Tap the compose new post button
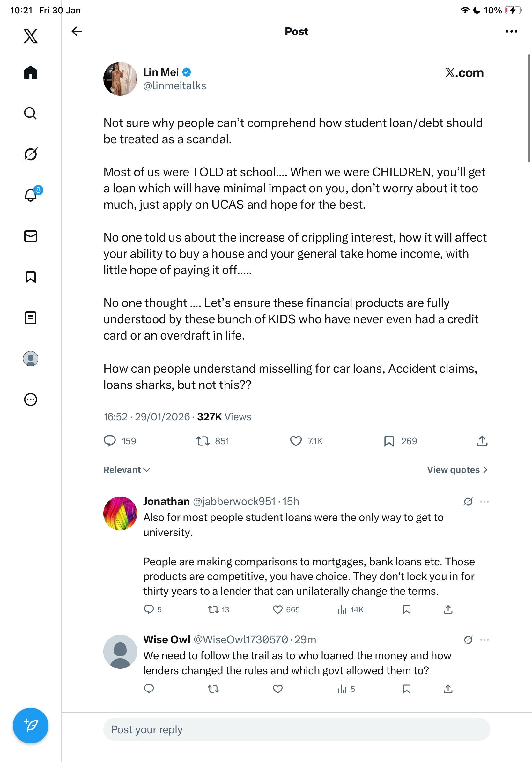532x762 pixels. point(31,726)
